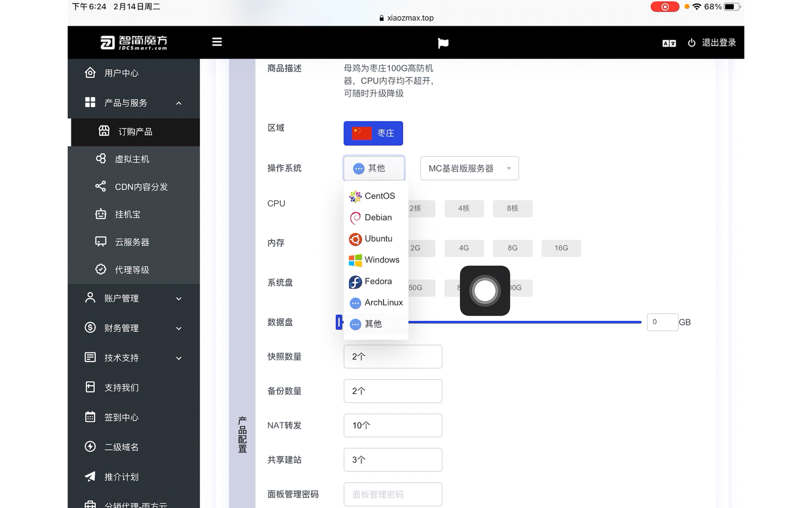This screenshot has height=508, width=812.
Task: Click the data disk slider handle
Action: (x=339, y=322)
